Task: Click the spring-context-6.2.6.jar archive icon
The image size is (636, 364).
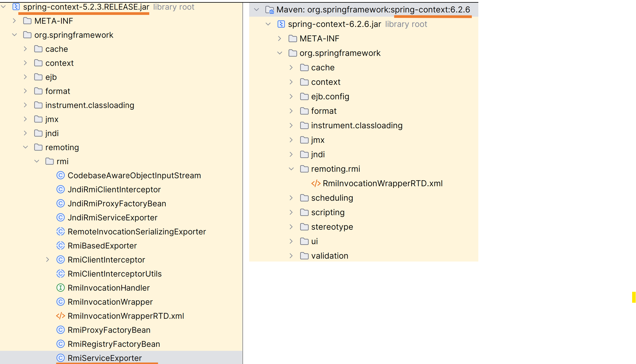Action: coord(281,24)
